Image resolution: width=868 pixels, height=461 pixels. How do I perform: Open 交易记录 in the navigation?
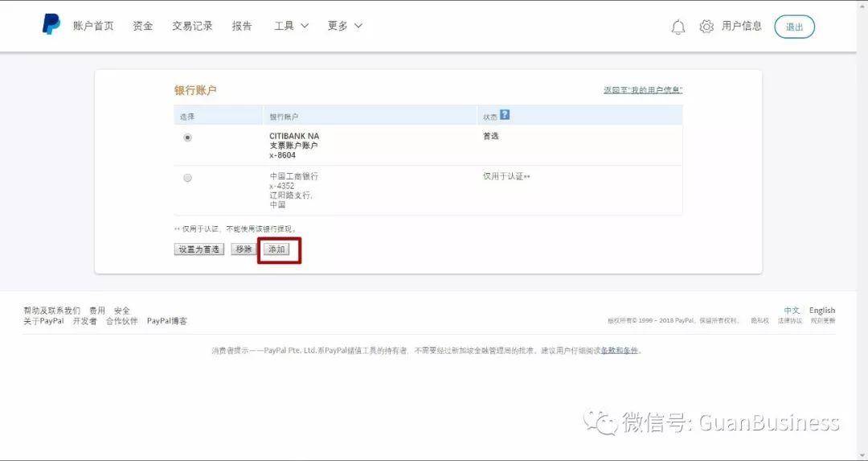click(192, 26)
